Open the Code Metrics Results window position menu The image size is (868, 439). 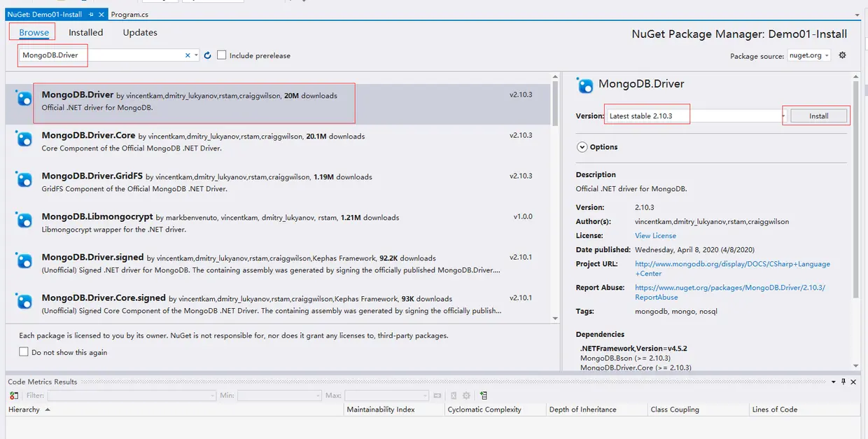(x=834, y=382)
